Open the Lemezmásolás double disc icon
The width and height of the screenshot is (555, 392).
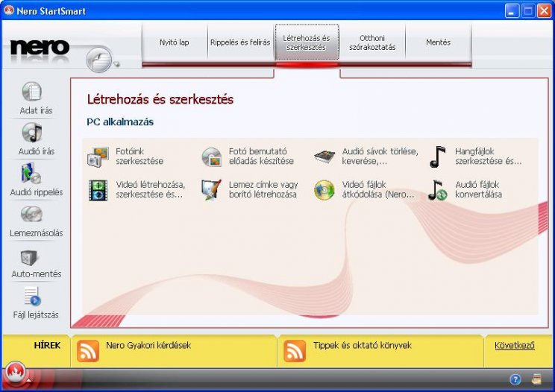click(x=32, y=214)
